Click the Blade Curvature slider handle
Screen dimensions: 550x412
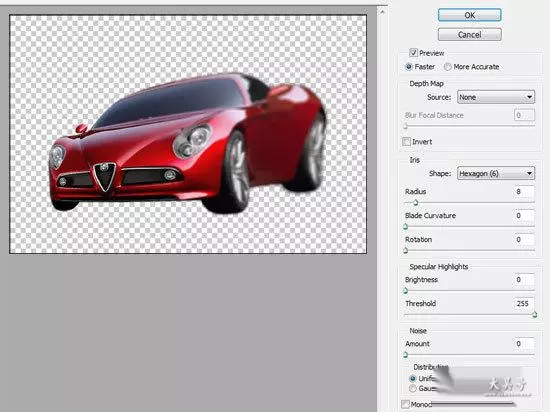pyautogui.click(x=406, y=227)
